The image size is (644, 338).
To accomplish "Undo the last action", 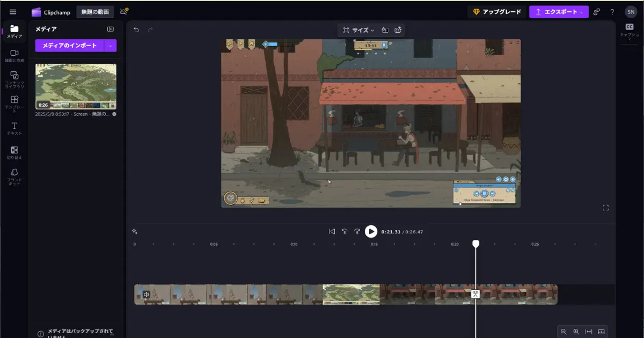I will (136, 30).
